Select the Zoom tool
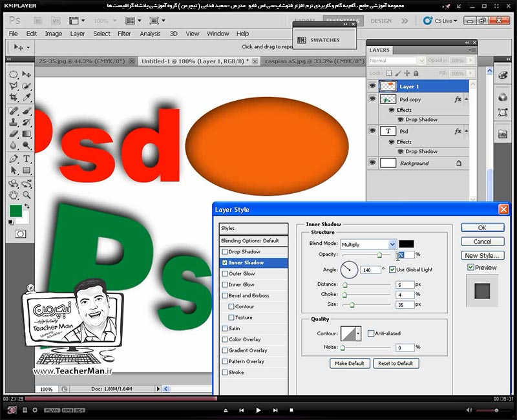The image size is (517, 420). pos(26,195)
